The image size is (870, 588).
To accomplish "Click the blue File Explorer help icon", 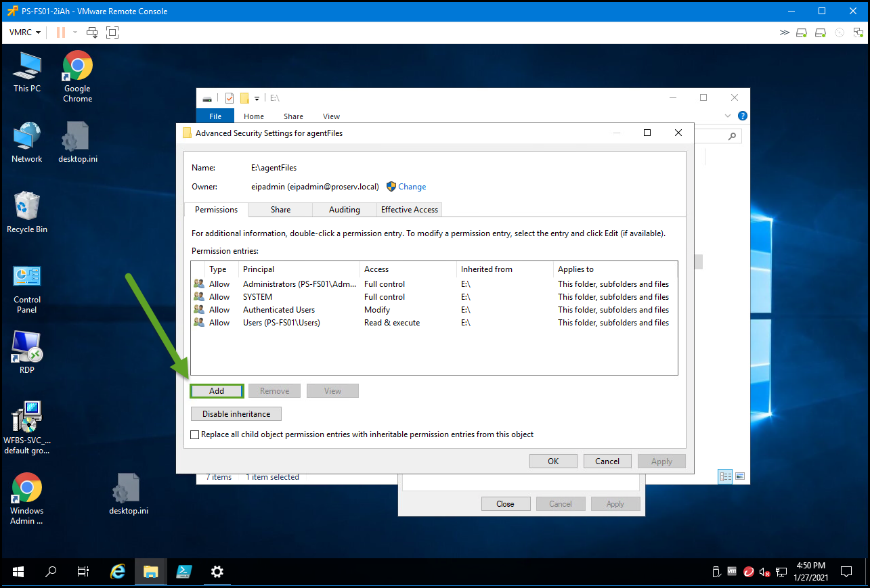I will (x=742, y=116).
